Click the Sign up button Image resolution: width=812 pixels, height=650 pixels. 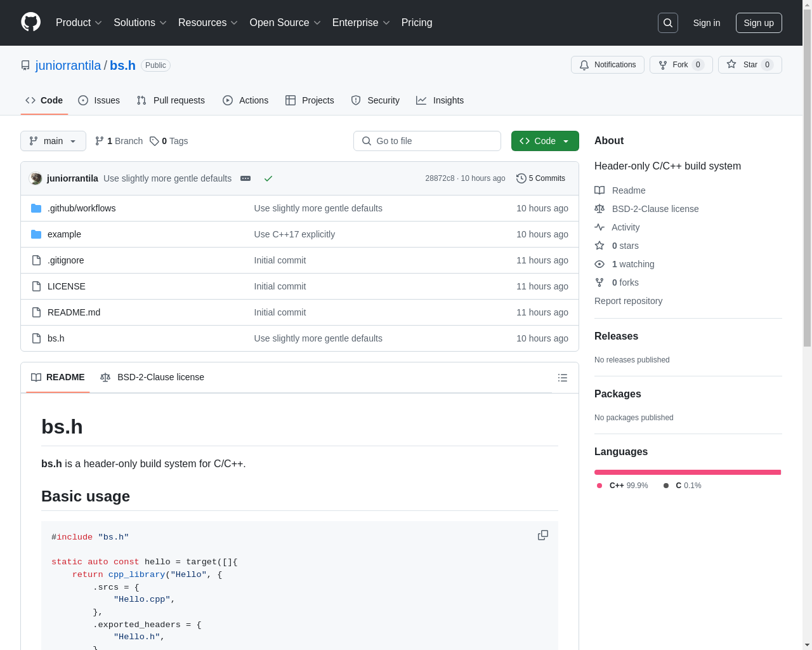[x=759, y=23]
